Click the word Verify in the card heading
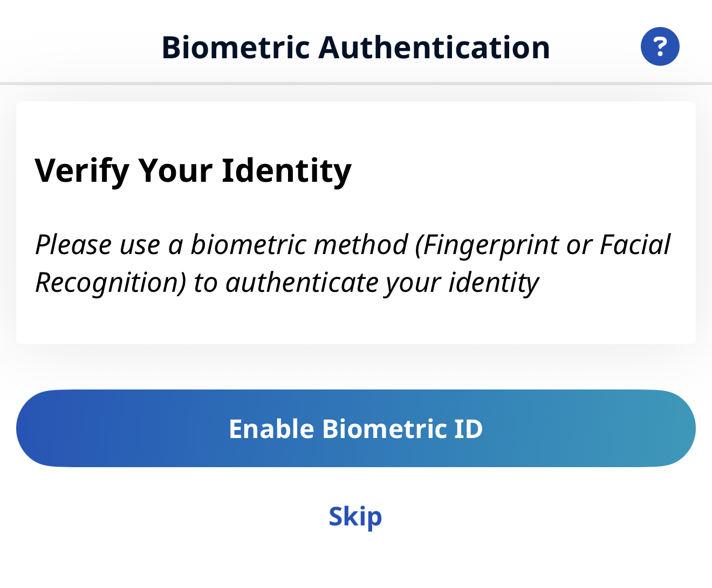The image size is (712, 588). tap(81, 170)
